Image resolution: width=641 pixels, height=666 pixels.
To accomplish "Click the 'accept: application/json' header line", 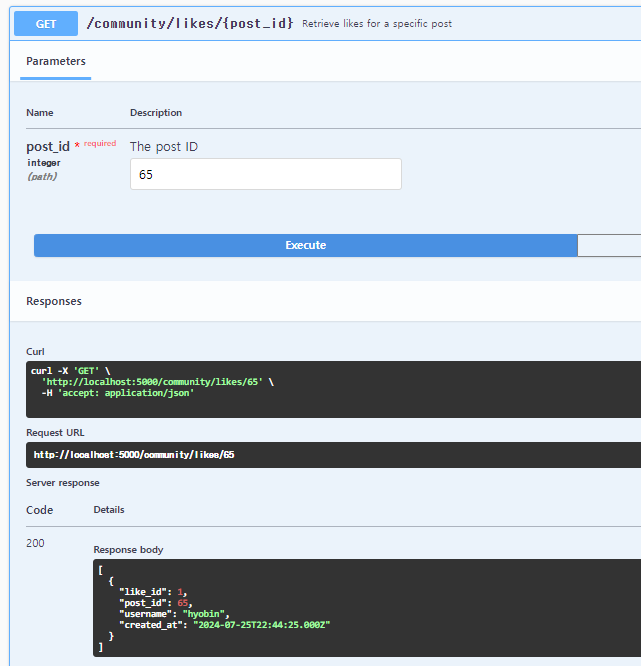I will click(x=118, y=393).
